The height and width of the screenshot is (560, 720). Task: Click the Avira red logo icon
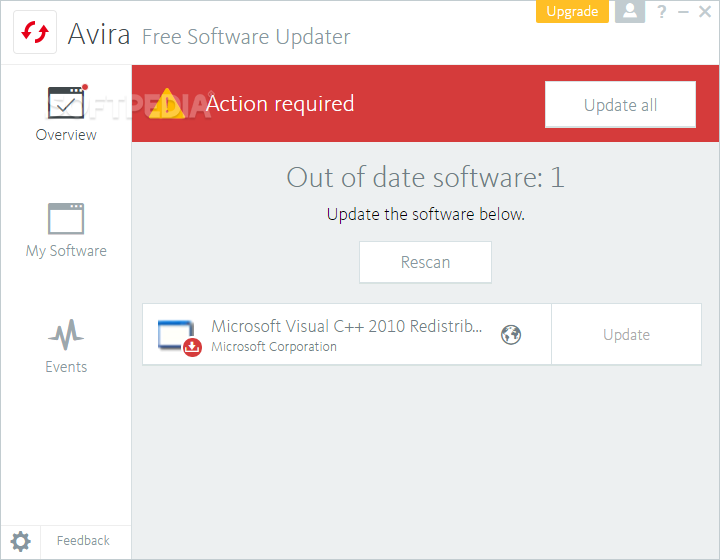click(x=35, y=32)
